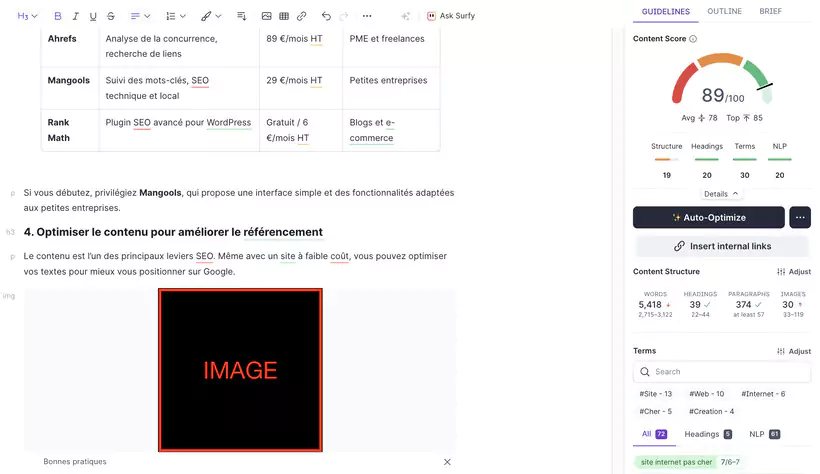The image size is (820, 474).
Task: Open the numbered list dropdown
Action: pyautogui.click(x=176, y=16)
